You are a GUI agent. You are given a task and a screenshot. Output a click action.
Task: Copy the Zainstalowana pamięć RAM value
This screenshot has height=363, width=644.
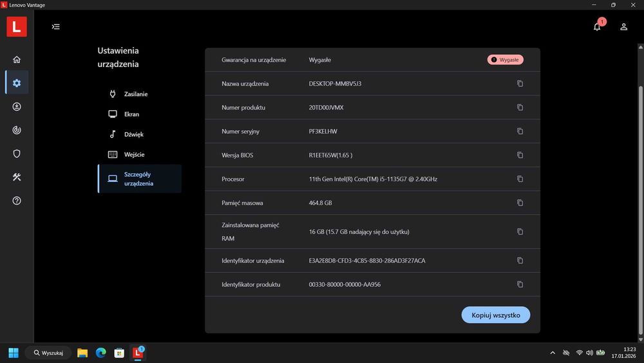pyautogui.click(x=520, y=231)
